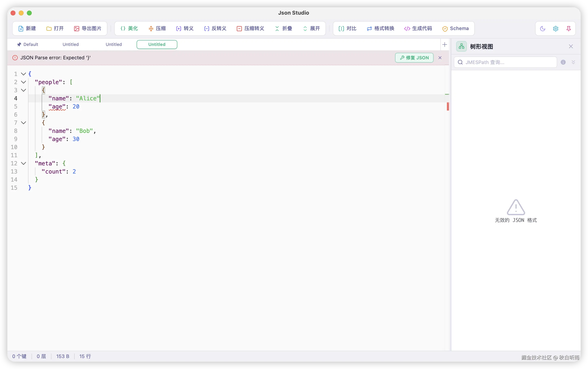Click the underlined "age" key on line 5

(x=57, y=107)
